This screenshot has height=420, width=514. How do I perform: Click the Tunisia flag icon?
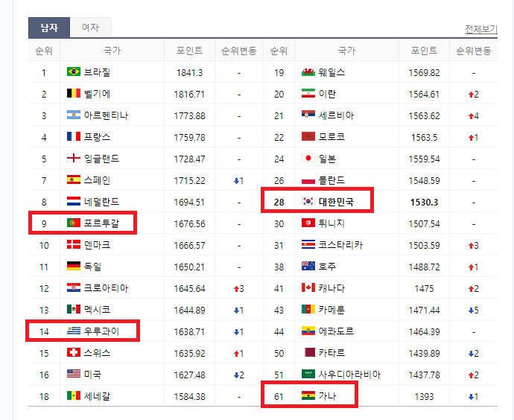coord(308,223)
